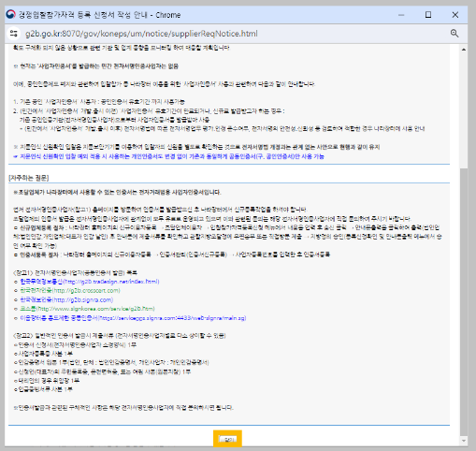The width and height of the screenshot is (476, 451).
Task: Click the <참고2> 제출서류 heading line
Action: click(x=120, y=336)
